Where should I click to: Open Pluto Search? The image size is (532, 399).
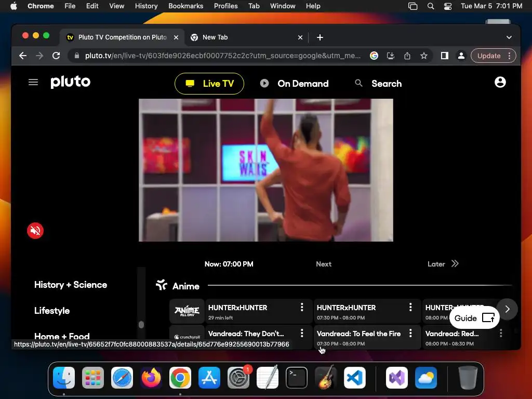click(x=378, y=84)
